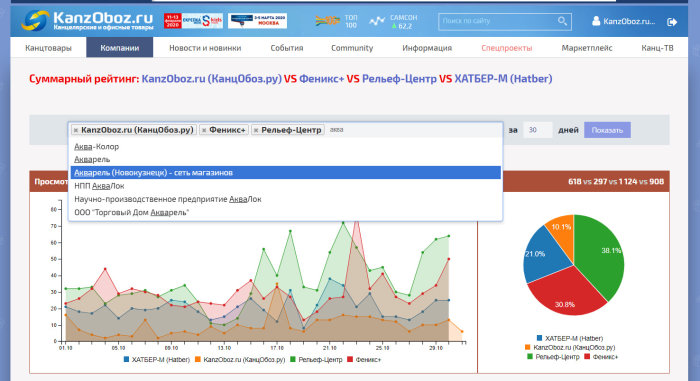The width and height of the screenshot is (700, 381).
Task: Open the Канцтовары menu
Action: click(48, 48)
